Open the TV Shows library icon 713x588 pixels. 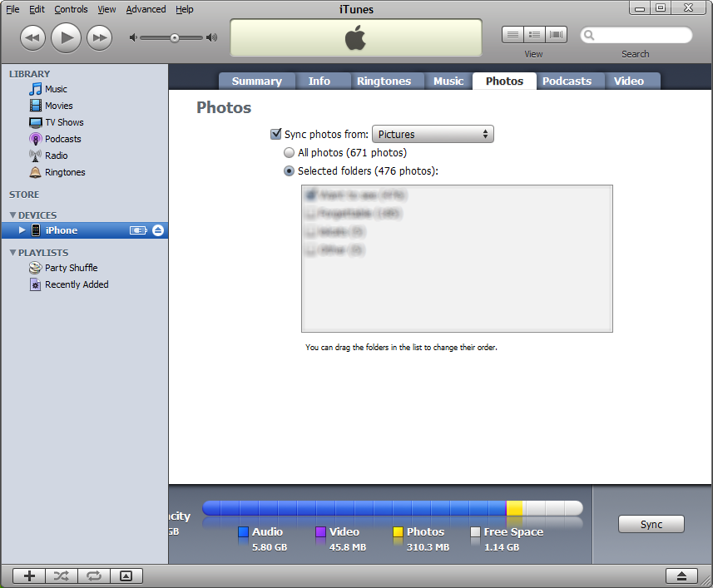36,122
